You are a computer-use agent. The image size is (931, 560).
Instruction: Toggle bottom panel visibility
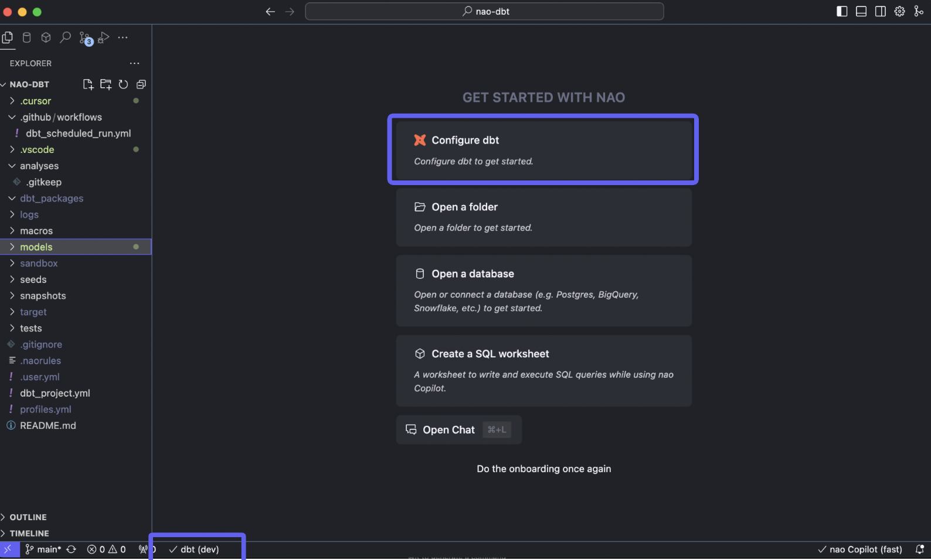pos(861,11)
